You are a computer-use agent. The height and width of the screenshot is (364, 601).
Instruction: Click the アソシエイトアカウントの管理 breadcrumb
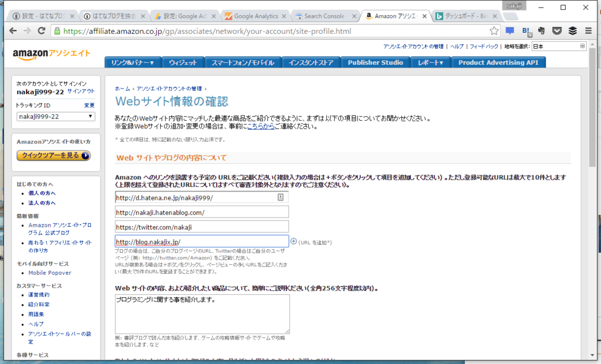pos(169,89)
